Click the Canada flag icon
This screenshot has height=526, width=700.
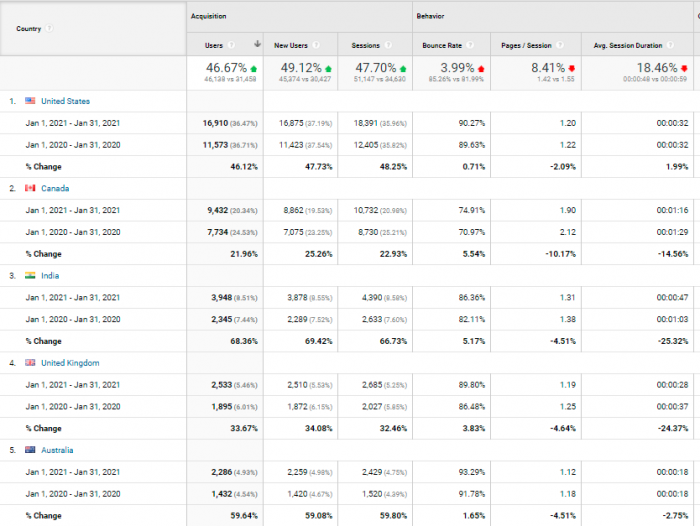click(30, 188)
